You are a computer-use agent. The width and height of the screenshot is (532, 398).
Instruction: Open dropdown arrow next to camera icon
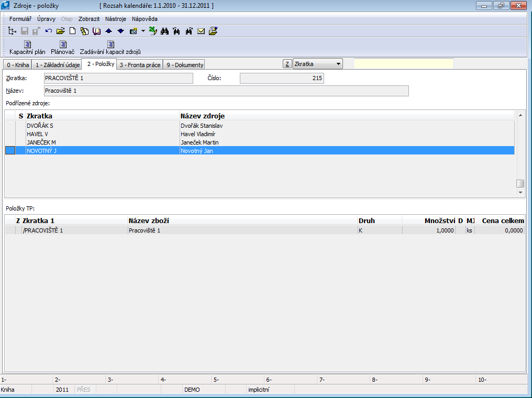tap(143, 31)
